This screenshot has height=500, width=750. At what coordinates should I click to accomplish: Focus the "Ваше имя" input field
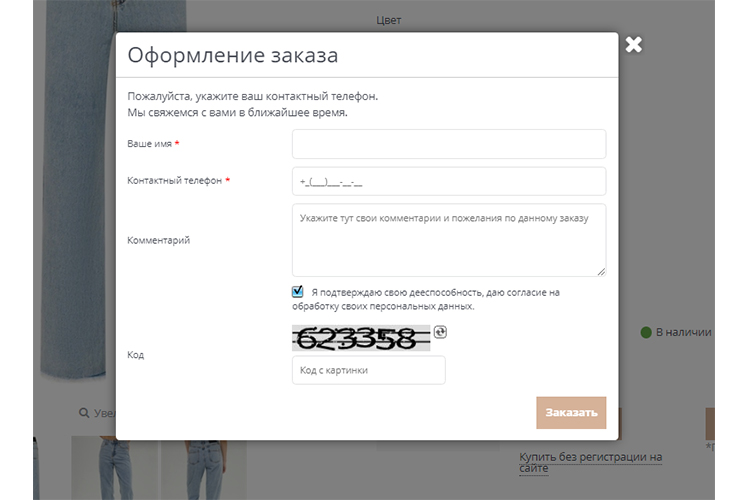pos(448,144)
